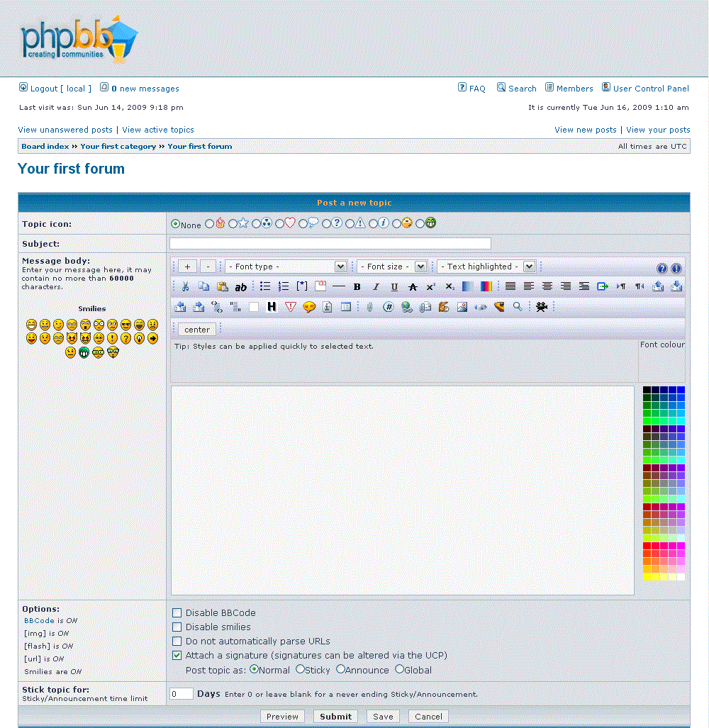Apply strikethrough formatting
The width and height of the screenshot is (709, 728).
[x=413, y=286]
